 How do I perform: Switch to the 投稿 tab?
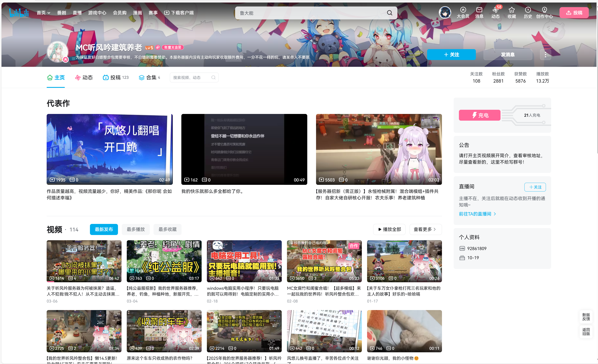(x=115, y=77)
